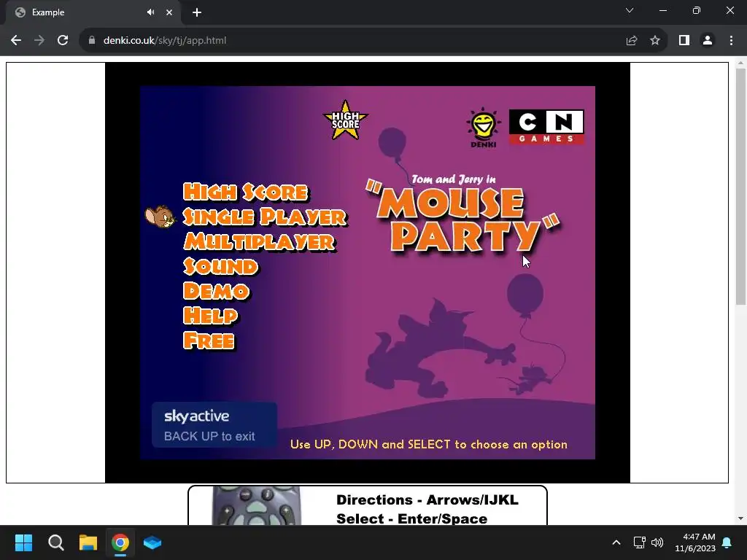Open Windows taskbar search
The width and height of the screenshot is (747, 560).
point(55,542)
